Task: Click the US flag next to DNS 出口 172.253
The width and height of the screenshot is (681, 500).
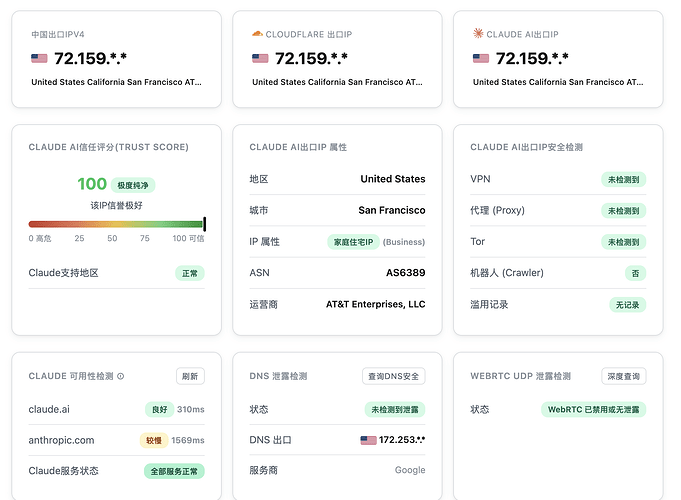Action: [x=368, y=440]
